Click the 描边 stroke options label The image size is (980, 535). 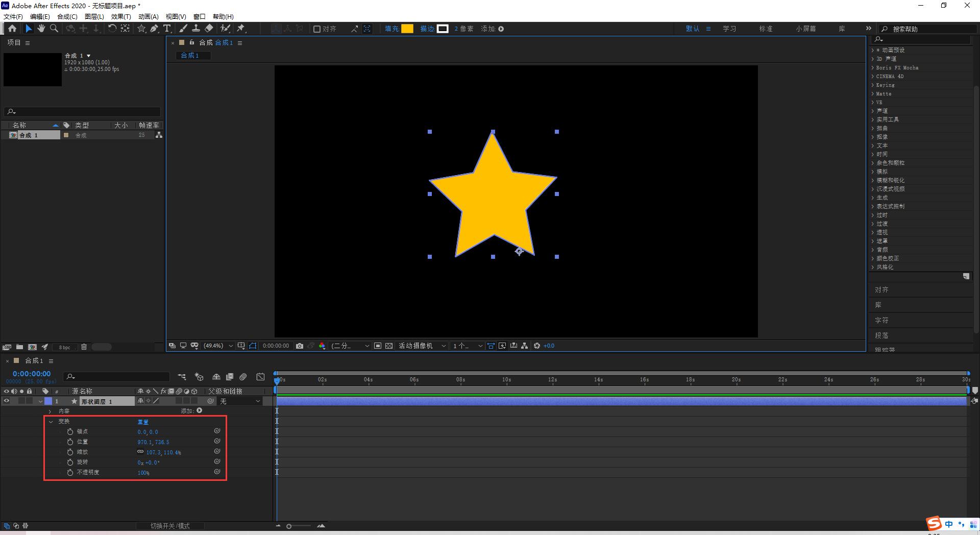click(x=427, y=29)
